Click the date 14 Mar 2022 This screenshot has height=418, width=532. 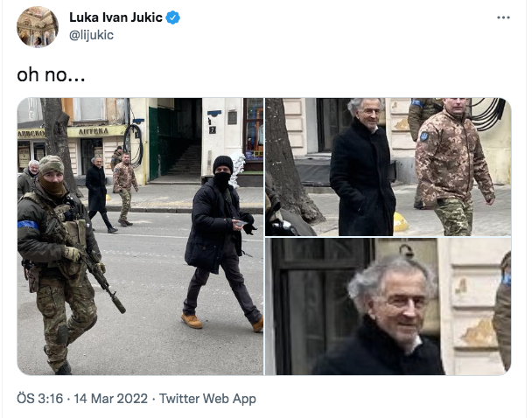(x=110, y=399)
